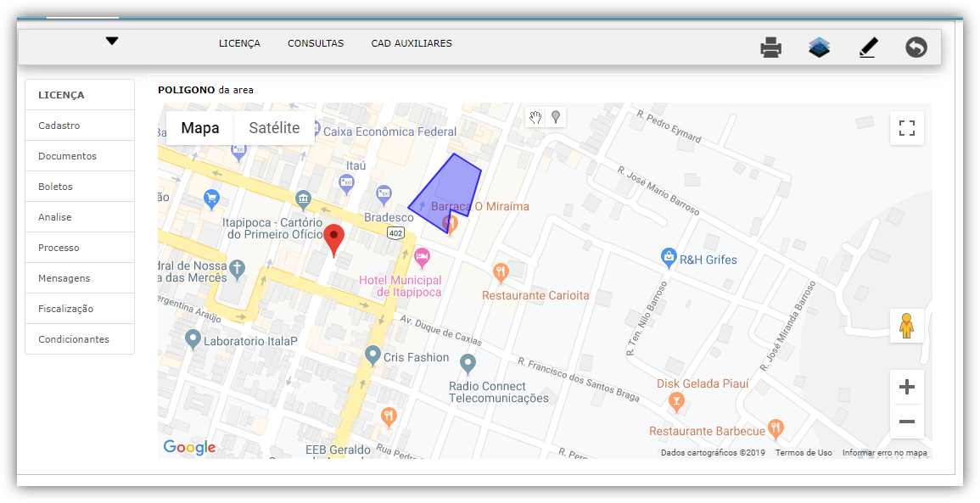This screenshot has width=980, height=503.
Task: Zoom in on the map
Action: click(906, 388)
